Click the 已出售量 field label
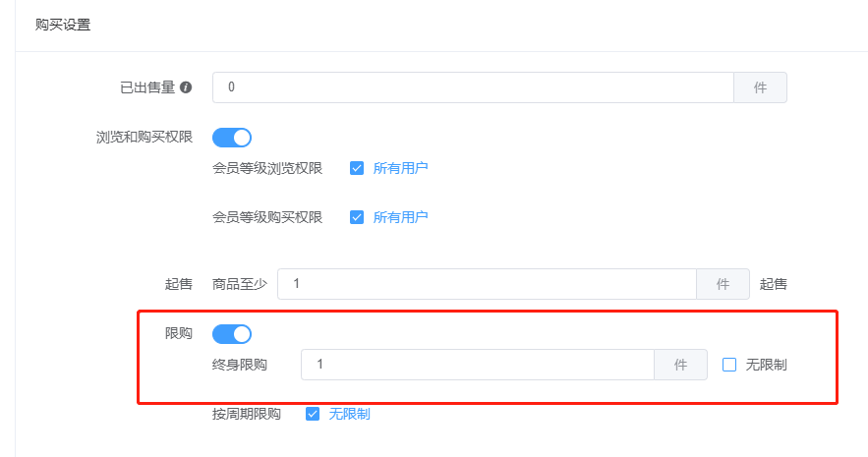Viewport: 868px width, 457px height. [147, 87]
